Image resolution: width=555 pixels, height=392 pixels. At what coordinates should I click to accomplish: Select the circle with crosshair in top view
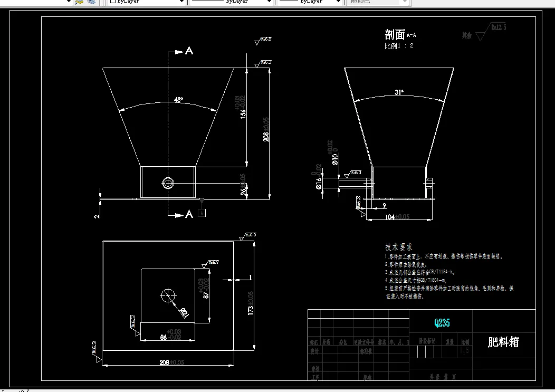click(168, 295)
